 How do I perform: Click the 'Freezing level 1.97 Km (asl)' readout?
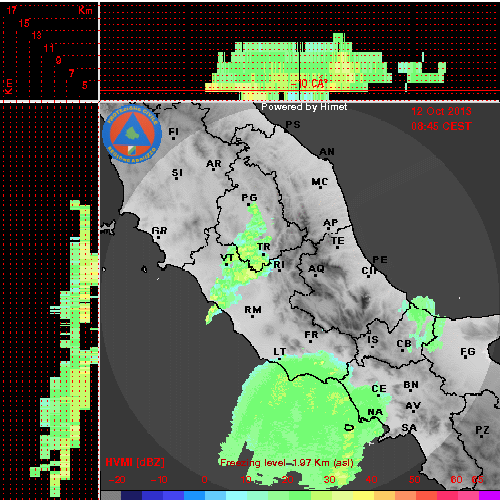point(287,463)
